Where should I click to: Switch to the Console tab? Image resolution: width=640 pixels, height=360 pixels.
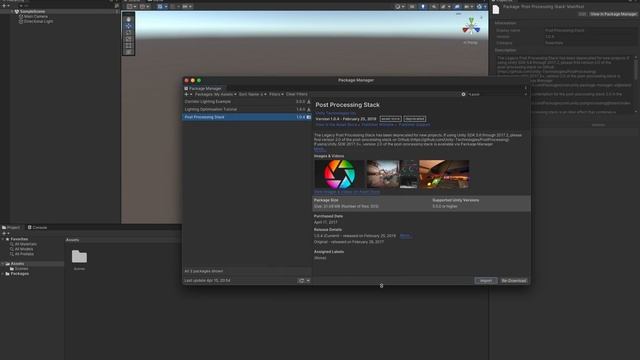(x=37, y=227)
